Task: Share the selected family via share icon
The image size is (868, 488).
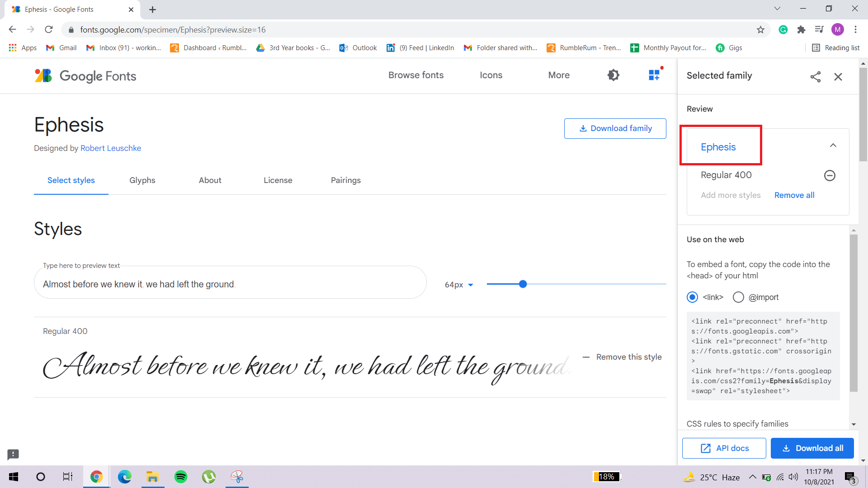Action: (816, 77)
